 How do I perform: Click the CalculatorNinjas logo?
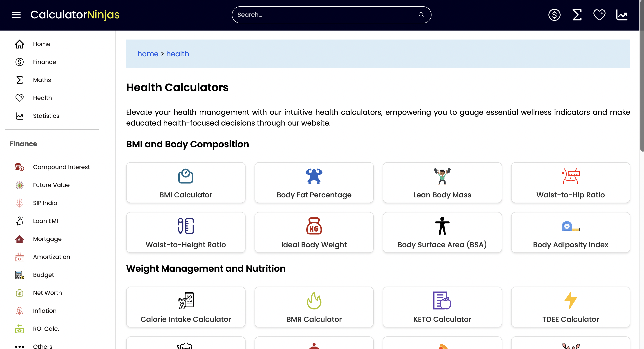[x=75, y=15]
